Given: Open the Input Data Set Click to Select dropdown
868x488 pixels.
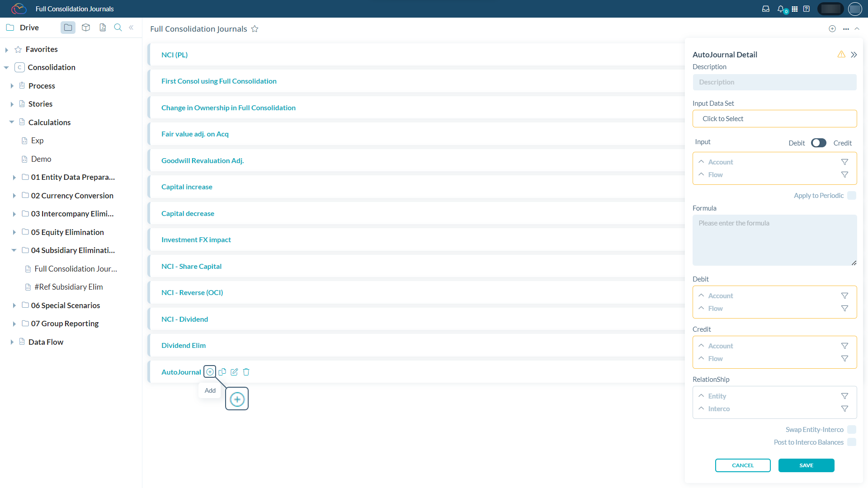Looking at the screenshot, I should pyautogui.click(x=774, y=119).
